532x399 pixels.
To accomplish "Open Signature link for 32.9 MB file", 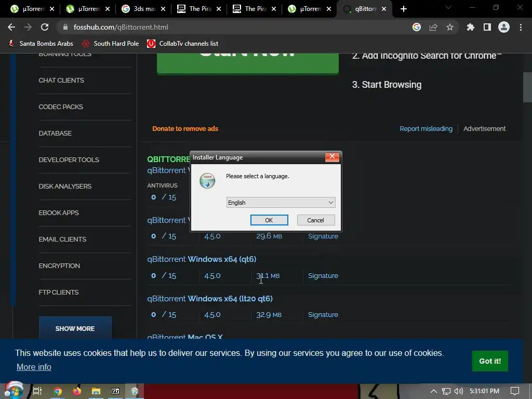I will [323, 314].
